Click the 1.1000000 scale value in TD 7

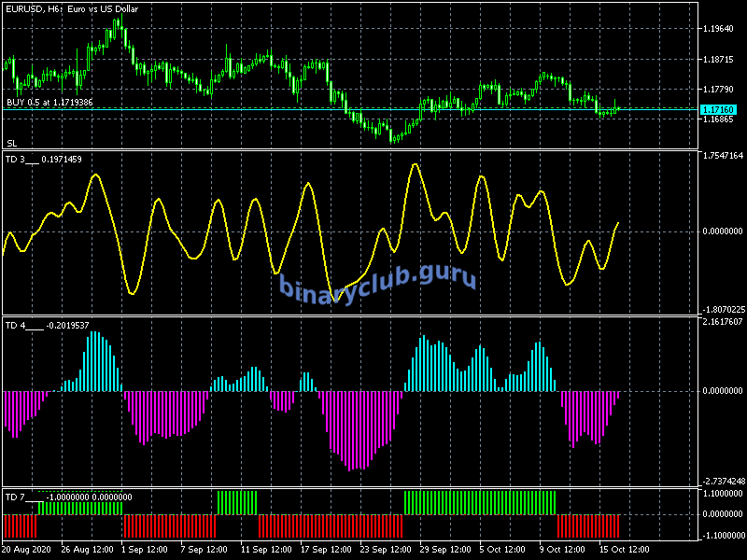click(x=722, y=493)
